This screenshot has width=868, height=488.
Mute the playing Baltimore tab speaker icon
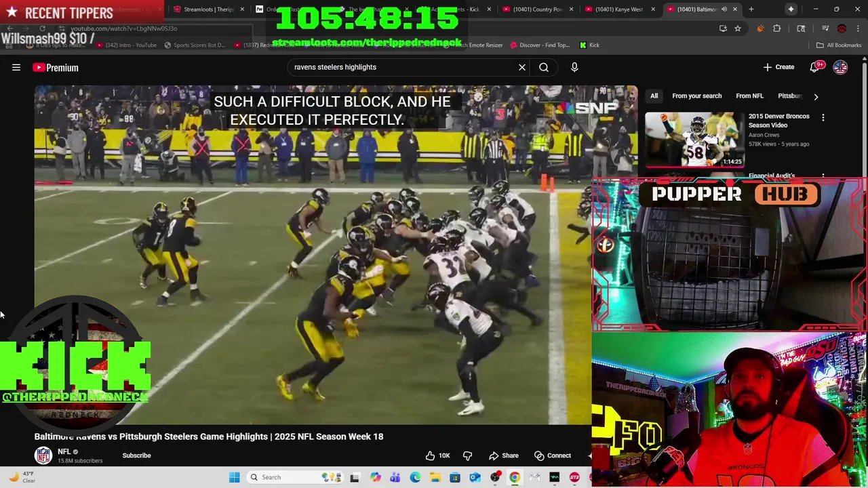(724, 9)
